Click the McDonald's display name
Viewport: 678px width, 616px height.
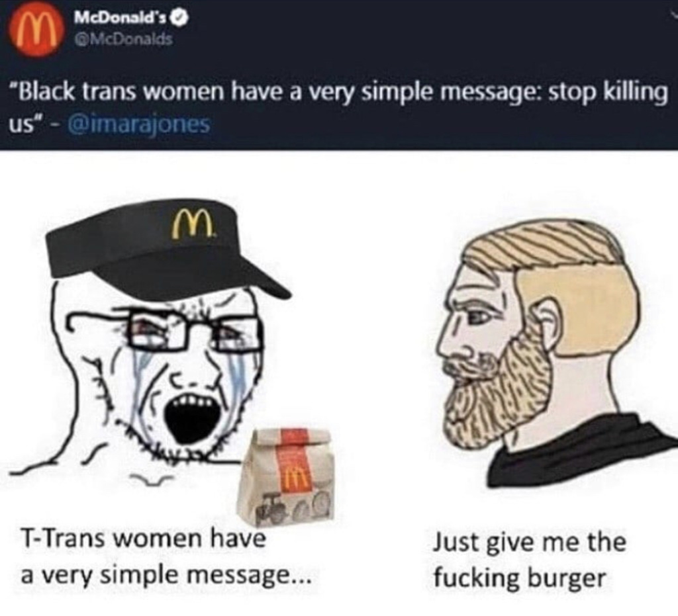[x=122, y=18]
